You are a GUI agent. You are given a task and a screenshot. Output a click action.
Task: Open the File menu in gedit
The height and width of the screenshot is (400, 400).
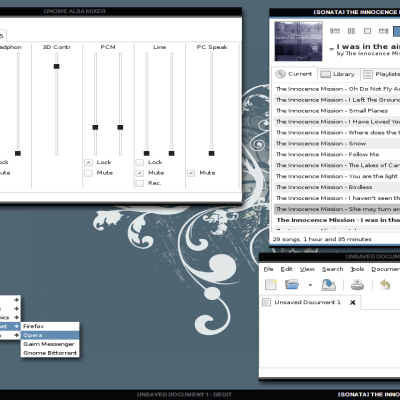pyautogui.click(x=268, y=269)
